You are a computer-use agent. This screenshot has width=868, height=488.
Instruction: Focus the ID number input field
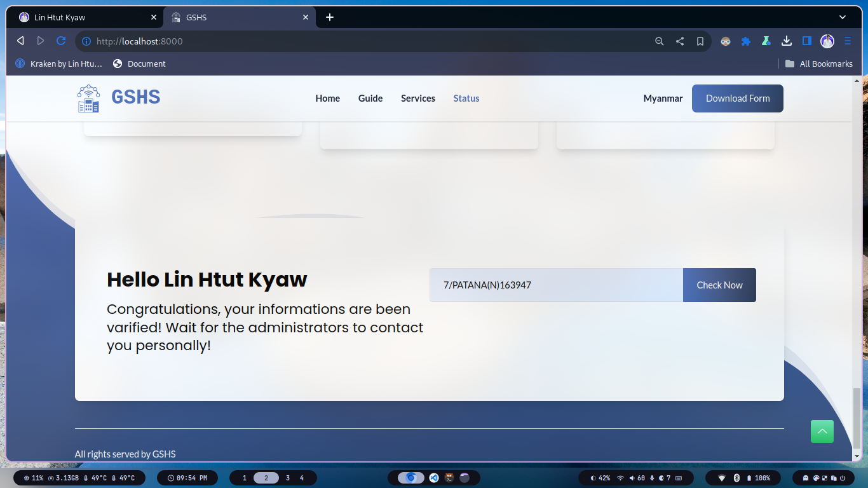(556, 285)
